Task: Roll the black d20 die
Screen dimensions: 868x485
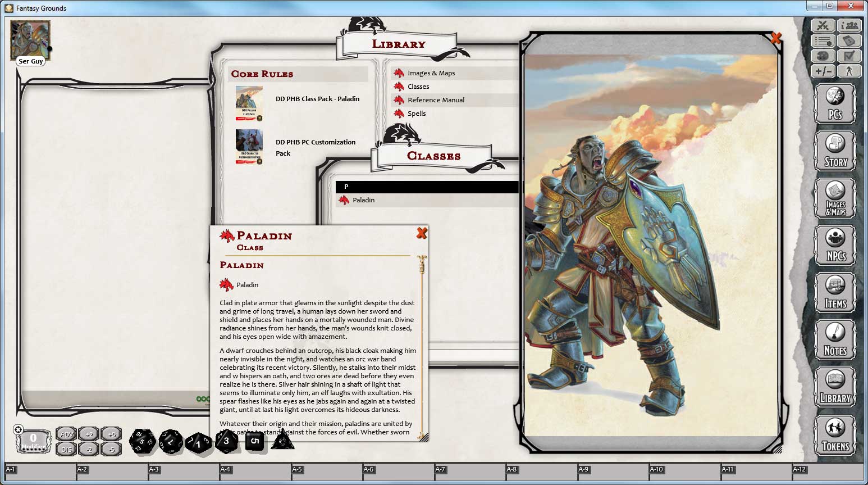Action: 143,442
